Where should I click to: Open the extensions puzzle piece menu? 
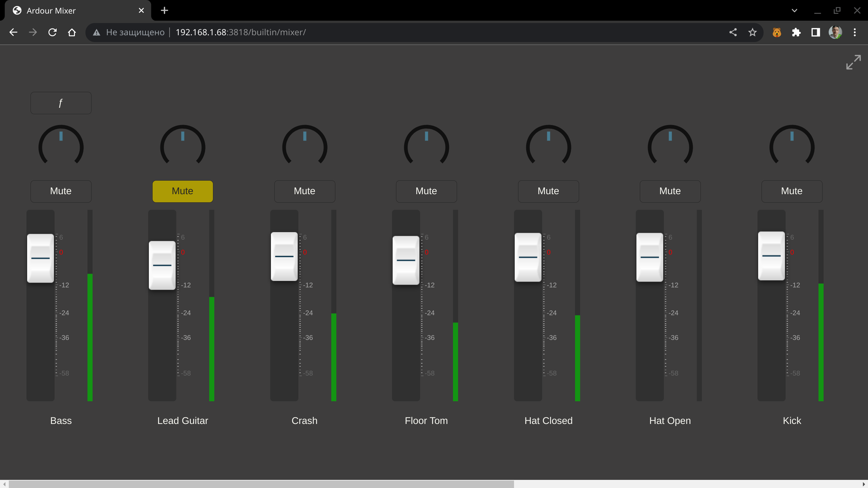pos(796,32)
